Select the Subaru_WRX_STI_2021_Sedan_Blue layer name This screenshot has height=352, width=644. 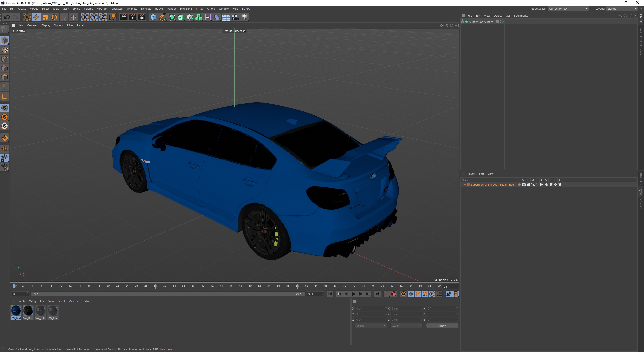(x=492, y=185)
